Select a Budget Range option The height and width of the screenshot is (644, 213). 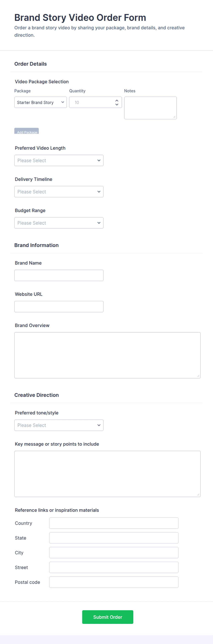click(59, 223)
